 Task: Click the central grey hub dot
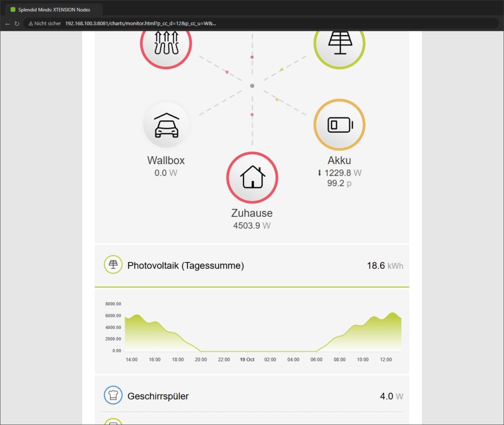252,86
